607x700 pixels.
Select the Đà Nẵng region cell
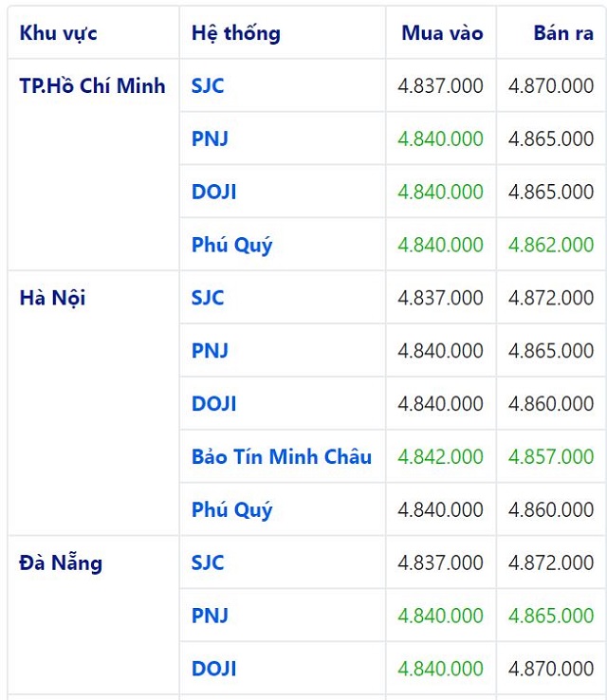(x=61, y=563)
